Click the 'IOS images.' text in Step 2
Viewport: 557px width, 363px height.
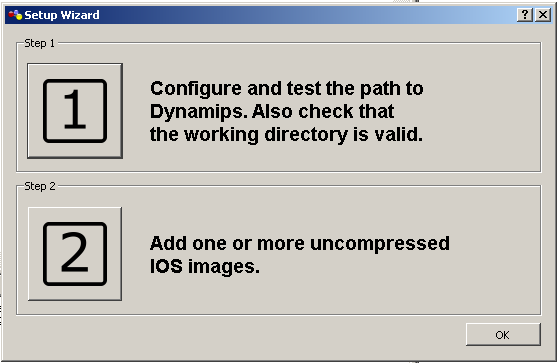point(205,266)
